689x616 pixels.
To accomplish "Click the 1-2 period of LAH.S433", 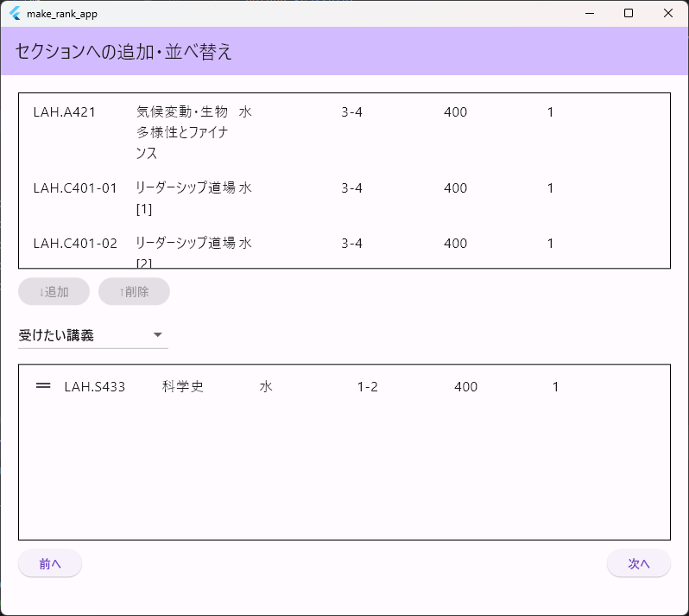I will pos(367,387).
